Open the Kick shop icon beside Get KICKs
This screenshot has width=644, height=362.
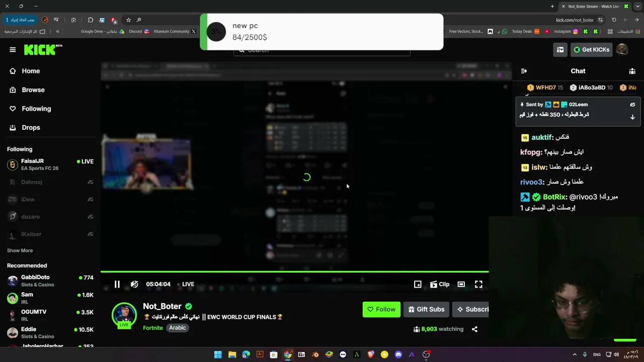coord(560,50)
